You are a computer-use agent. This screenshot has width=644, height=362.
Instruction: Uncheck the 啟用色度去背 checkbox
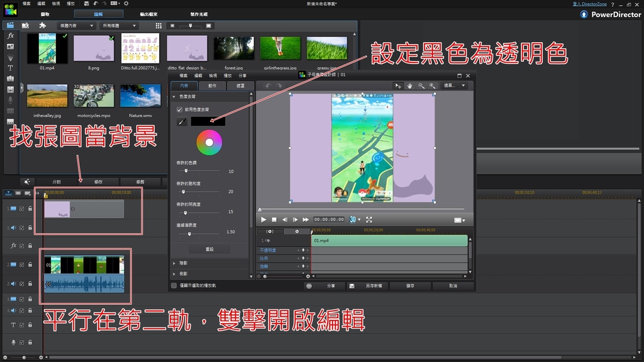coord(179,109)
